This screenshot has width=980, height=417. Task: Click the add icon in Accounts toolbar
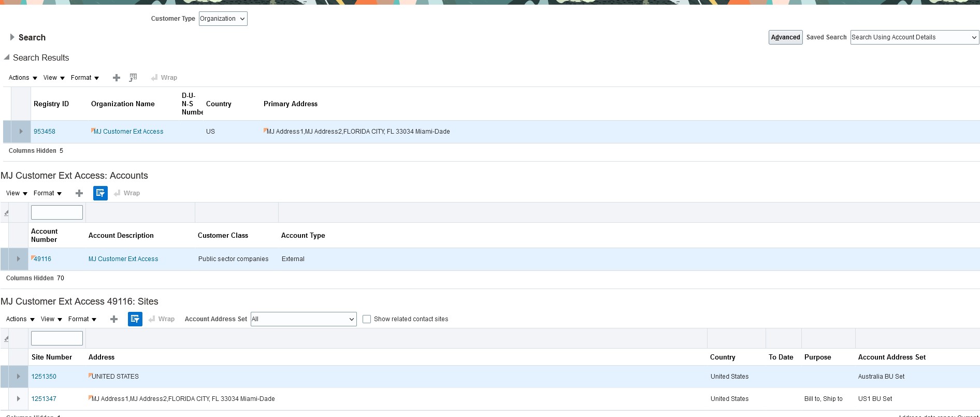click(x=79, y=193)
